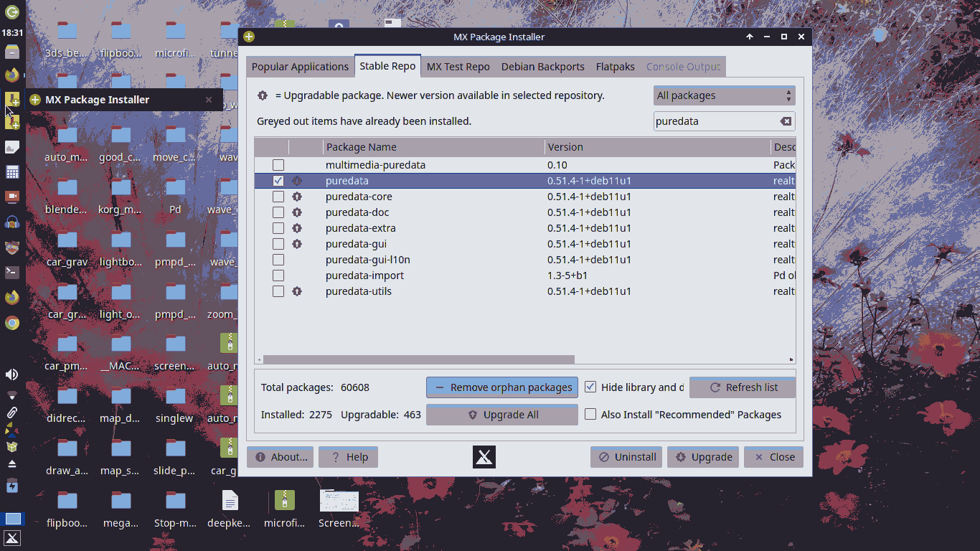This screenshot has width=980, height=551.
Task: Click the MX start menu button
Action: (12, 539)
